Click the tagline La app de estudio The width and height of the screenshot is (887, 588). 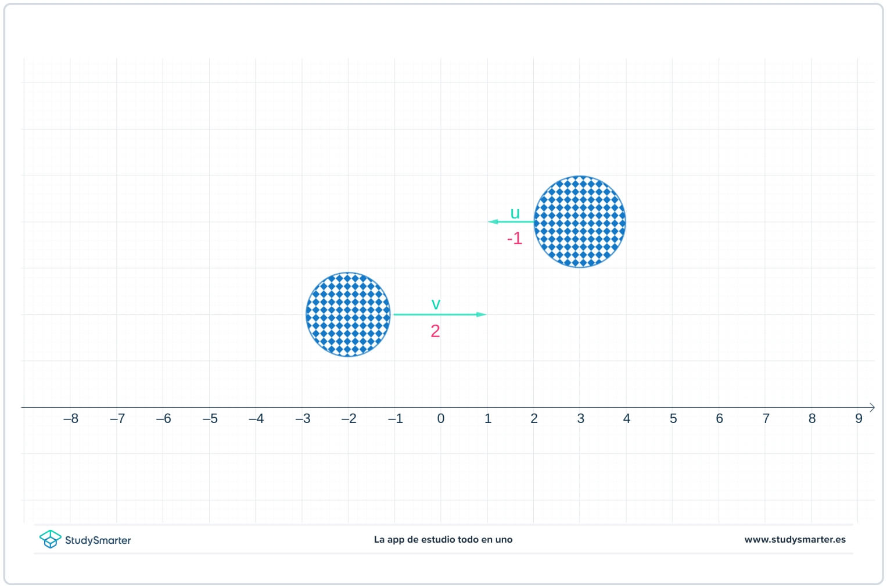coord(443,539)
